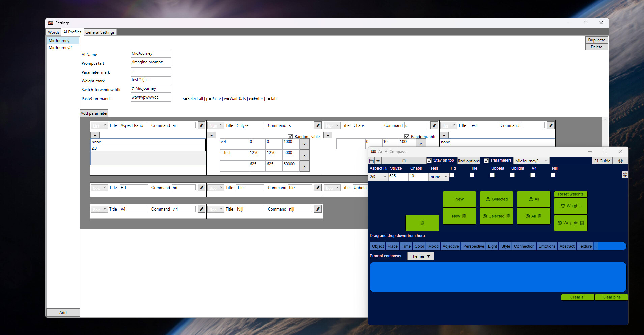Click the Duplicate button

[x=596, y=40]
